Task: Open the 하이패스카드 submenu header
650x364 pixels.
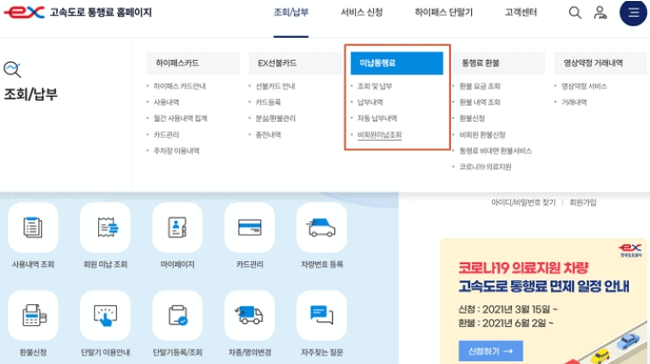Action: click(193, 63)
